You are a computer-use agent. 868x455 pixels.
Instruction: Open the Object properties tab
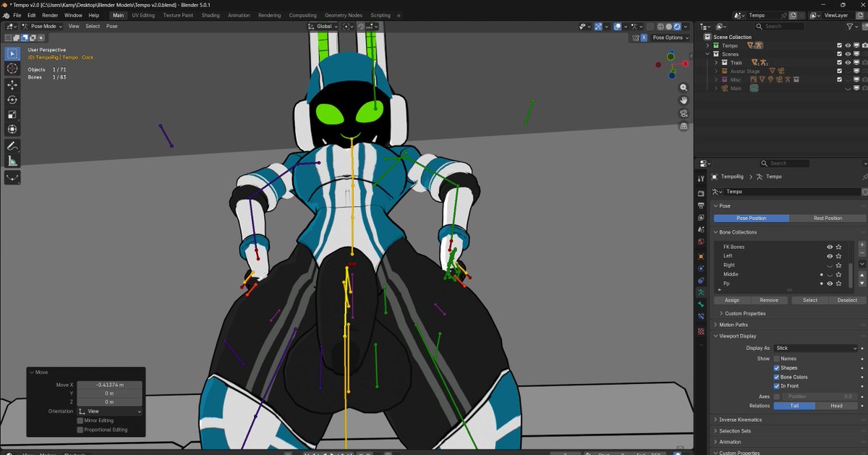pos(700,256)
